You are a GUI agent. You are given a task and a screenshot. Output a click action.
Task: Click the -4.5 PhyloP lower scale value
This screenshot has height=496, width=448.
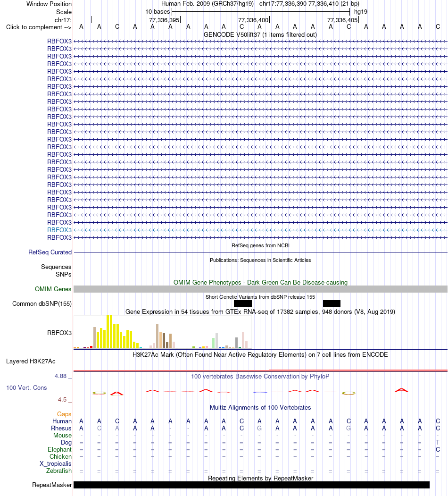click(x=61, y=400)
